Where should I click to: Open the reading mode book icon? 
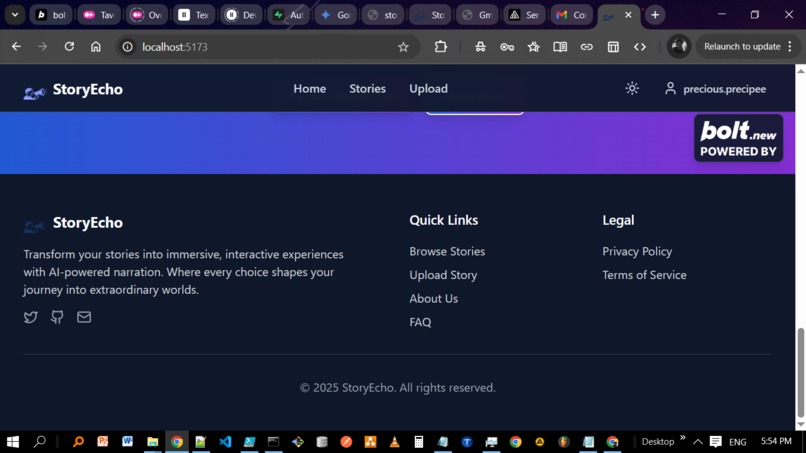(x=560, y=47)
